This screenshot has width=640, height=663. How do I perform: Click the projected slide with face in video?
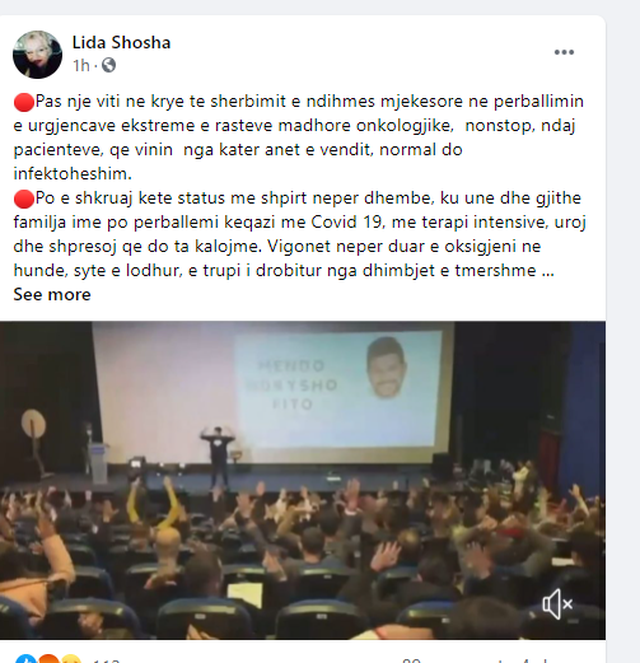coord(338,389)
